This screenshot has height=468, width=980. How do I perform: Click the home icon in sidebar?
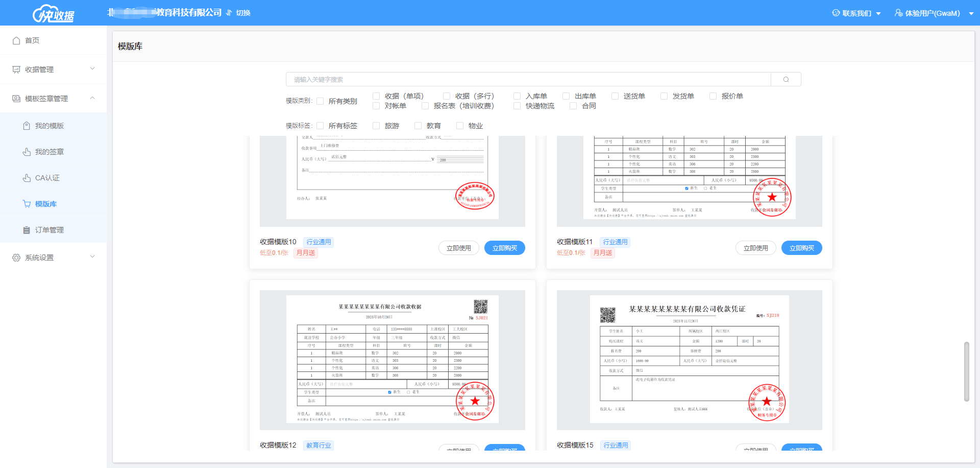(16, 40)
